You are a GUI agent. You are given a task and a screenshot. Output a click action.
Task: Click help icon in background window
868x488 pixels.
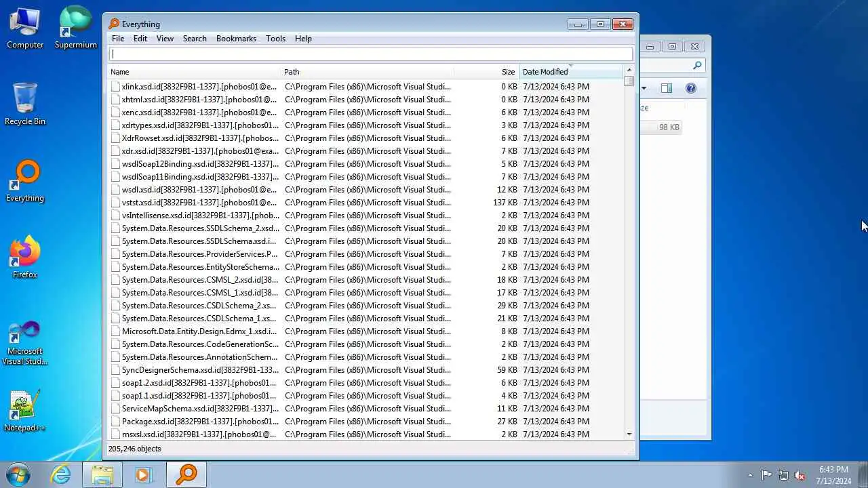coord(691,88)
